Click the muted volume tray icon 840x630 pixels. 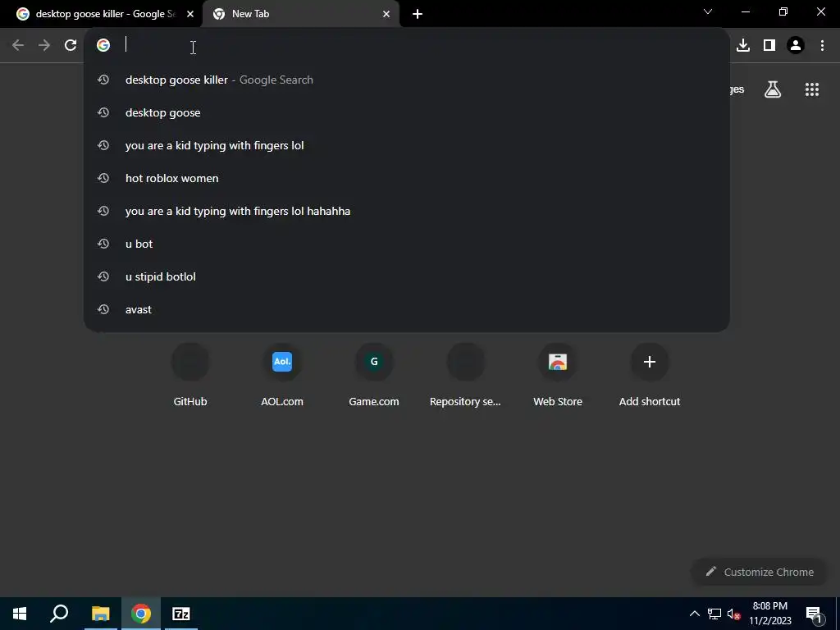pyautogui.click(x=734, y=614)
